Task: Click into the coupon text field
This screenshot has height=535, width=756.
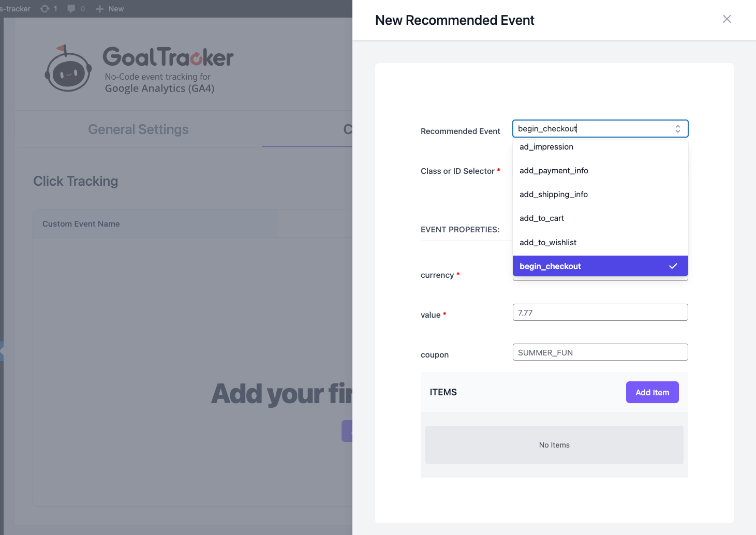Action: coord(600,352)
